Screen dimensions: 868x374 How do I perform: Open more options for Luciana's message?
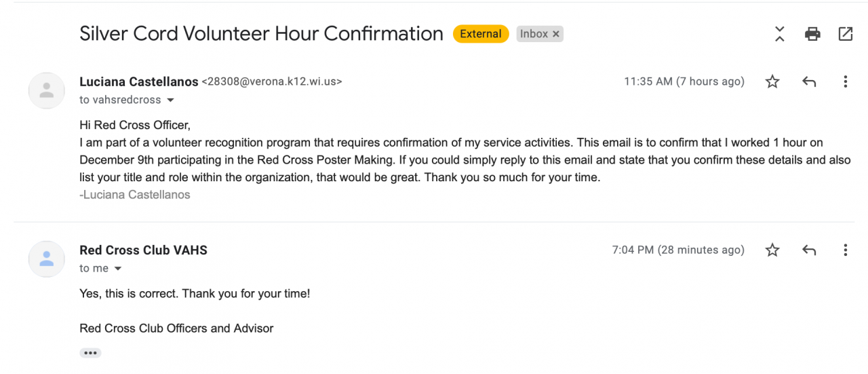(845, 82)
